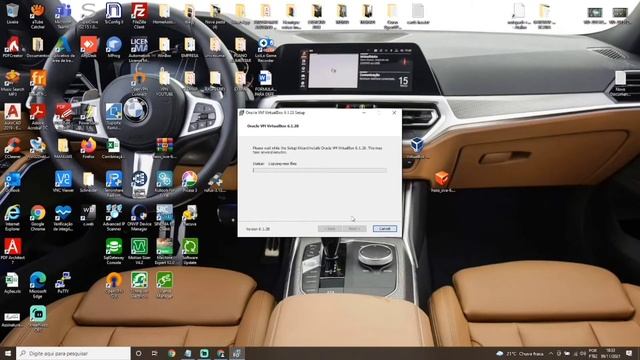Open the Excel file desktop icon
The width and height of the screenshot is (640, 360).
(x=113, y=148)
